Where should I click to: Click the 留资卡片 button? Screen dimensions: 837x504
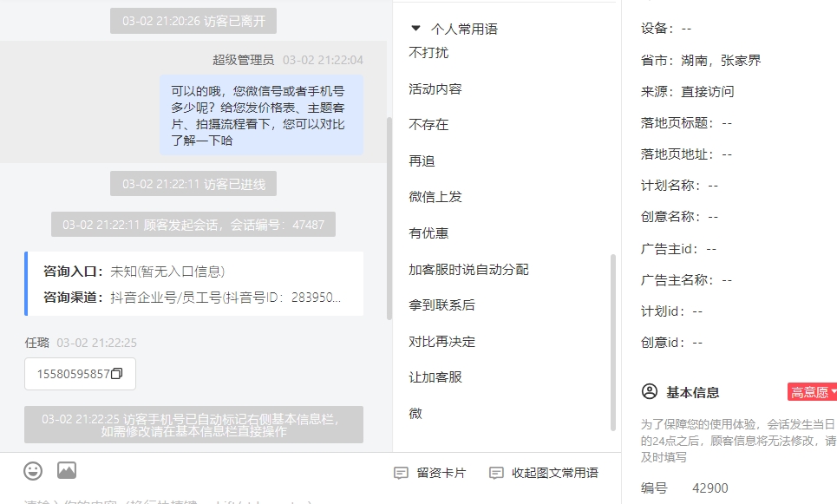[x=429, y=473]
